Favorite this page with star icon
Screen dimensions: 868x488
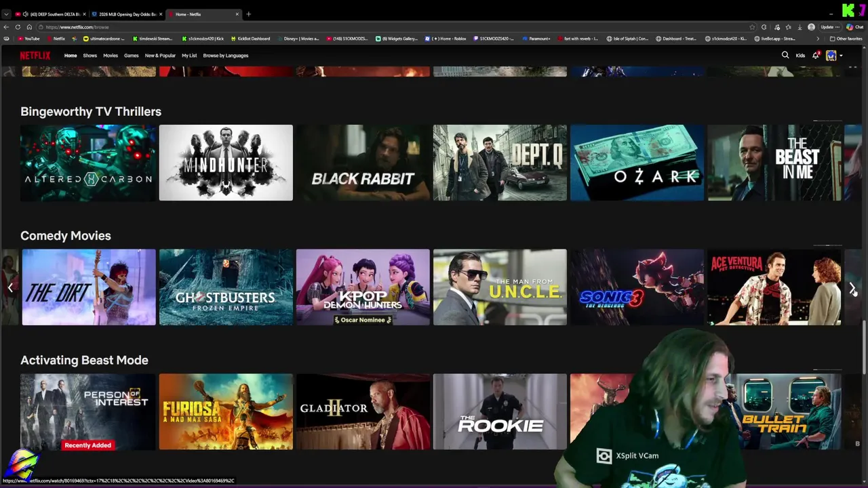tap(752, 27)
